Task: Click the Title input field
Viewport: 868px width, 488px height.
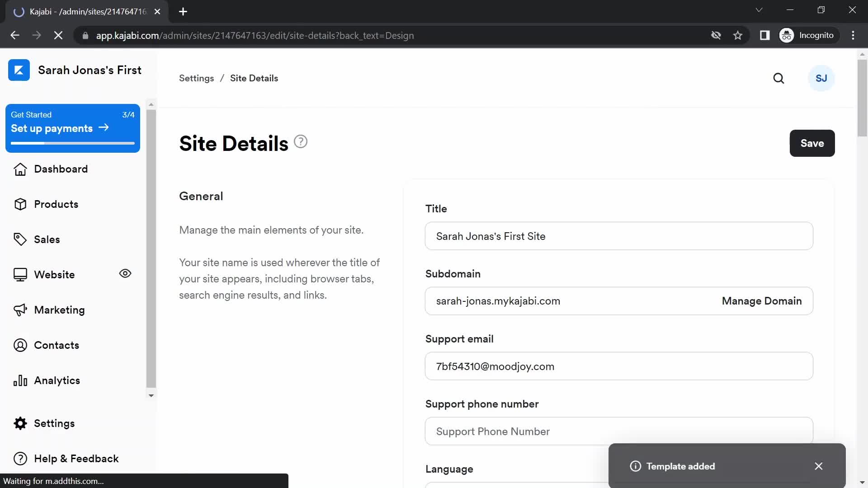Action: [x=619, y=236]
